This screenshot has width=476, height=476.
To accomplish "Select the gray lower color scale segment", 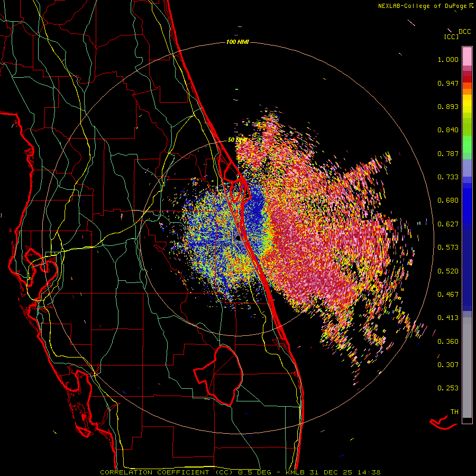I will pos(467,368).
